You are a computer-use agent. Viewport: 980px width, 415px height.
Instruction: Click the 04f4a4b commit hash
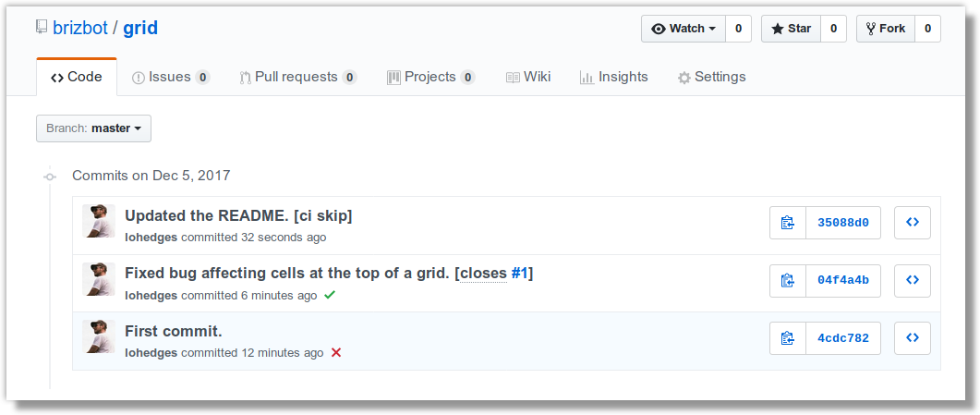843,280
